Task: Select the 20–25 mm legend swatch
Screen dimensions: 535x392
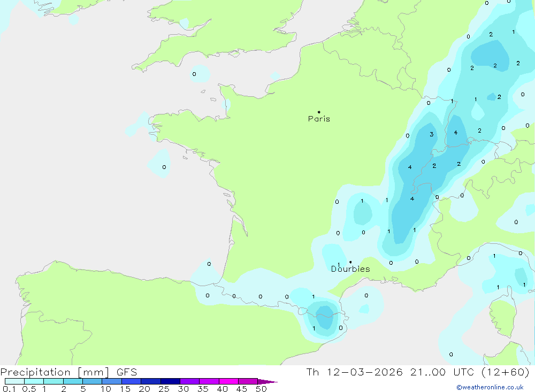Action: [x=150, y=381]
